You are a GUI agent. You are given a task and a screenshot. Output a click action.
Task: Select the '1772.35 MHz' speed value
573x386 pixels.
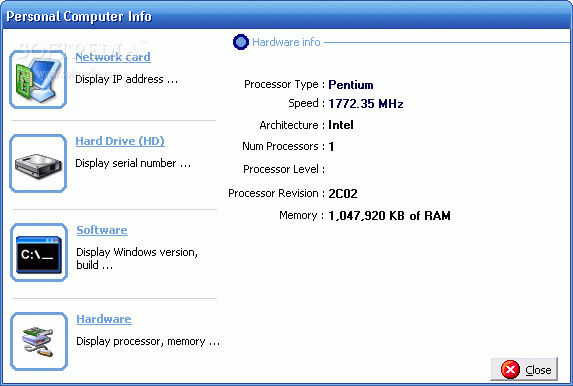tap(366, 104)
